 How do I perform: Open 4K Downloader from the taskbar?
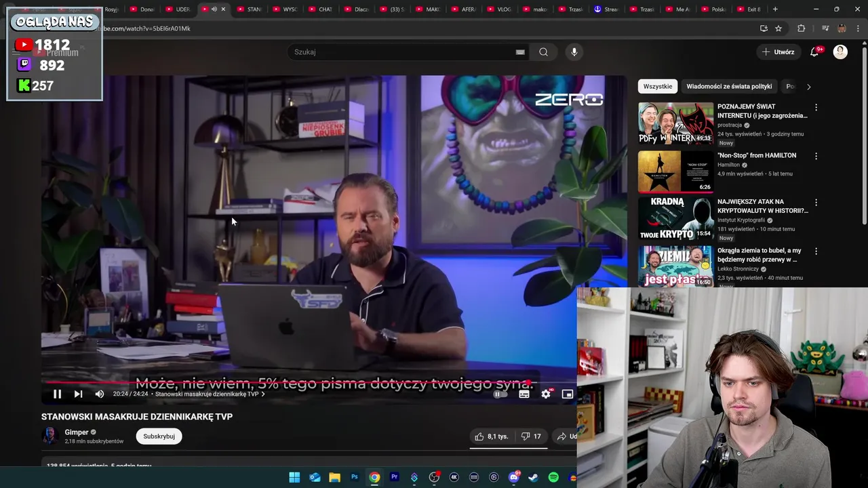tap(454, 477)
